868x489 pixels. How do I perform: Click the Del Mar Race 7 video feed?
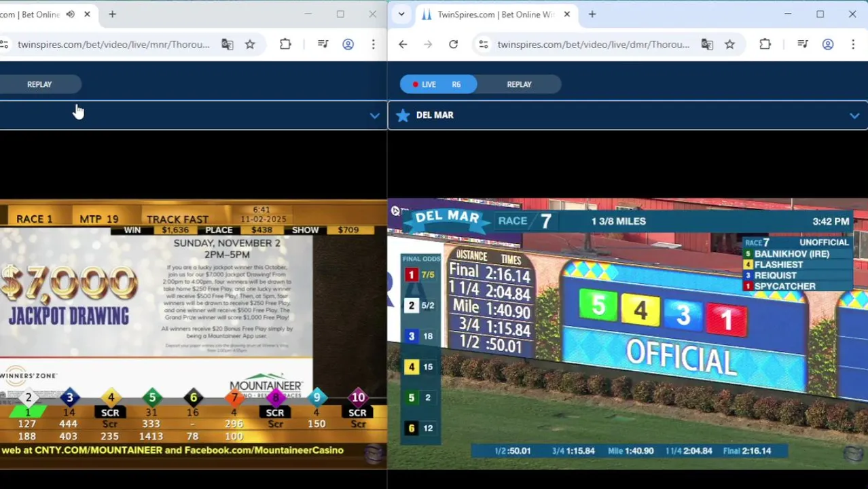(x=628, y=333)
